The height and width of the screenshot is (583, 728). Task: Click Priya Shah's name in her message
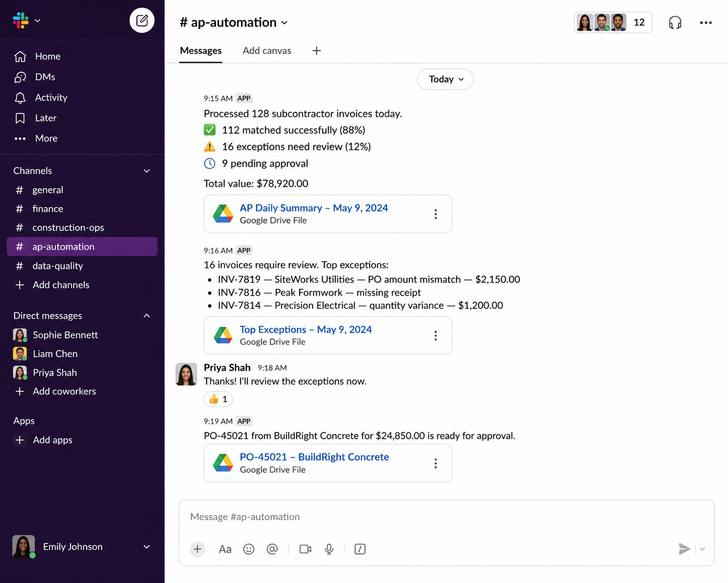[x=227, y=367]
